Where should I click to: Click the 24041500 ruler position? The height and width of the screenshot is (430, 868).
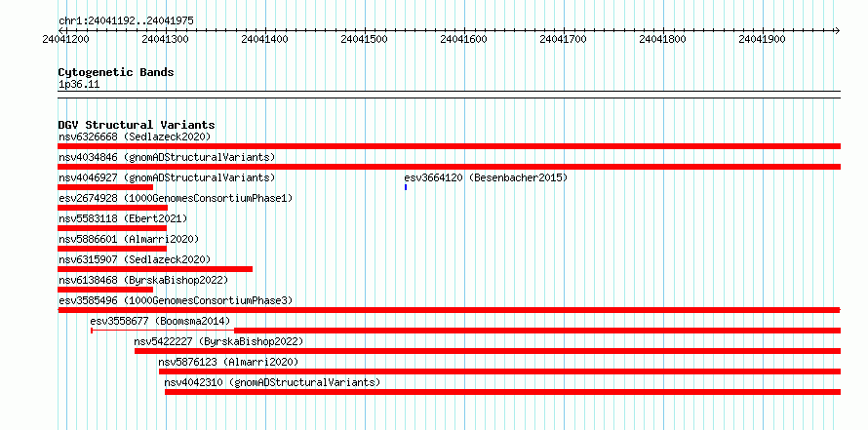coord(364,40)
